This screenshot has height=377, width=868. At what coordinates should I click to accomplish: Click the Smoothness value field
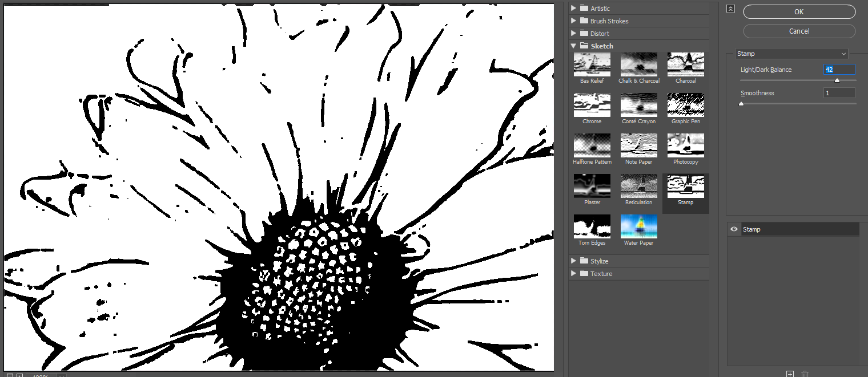[839, 93]
